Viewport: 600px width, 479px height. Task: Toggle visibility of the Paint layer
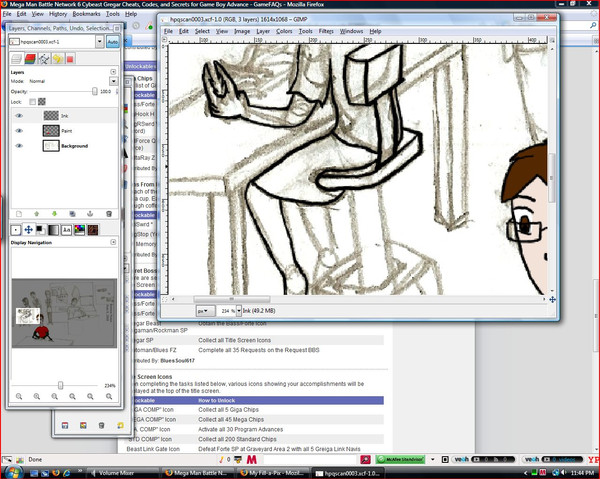(17, 131)
